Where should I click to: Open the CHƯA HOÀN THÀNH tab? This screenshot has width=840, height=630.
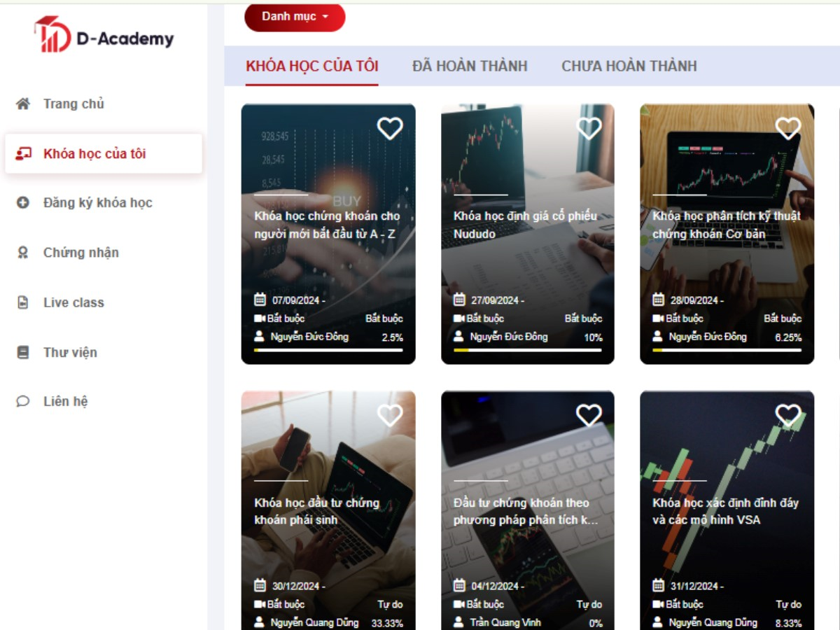(x=629, y=66)
